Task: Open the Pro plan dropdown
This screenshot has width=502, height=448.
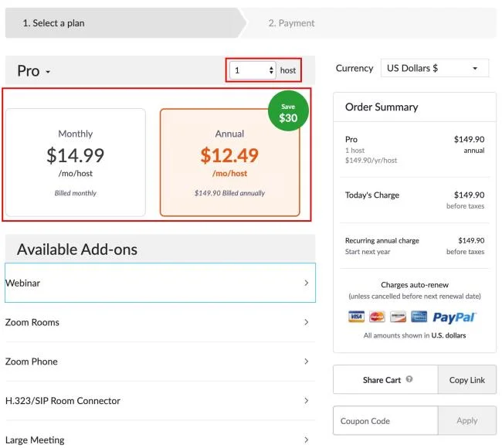Action: tap(34, 71)
